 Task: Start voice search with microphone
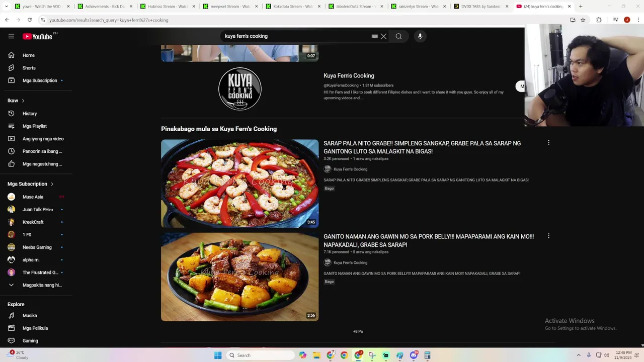coord(420,36)
